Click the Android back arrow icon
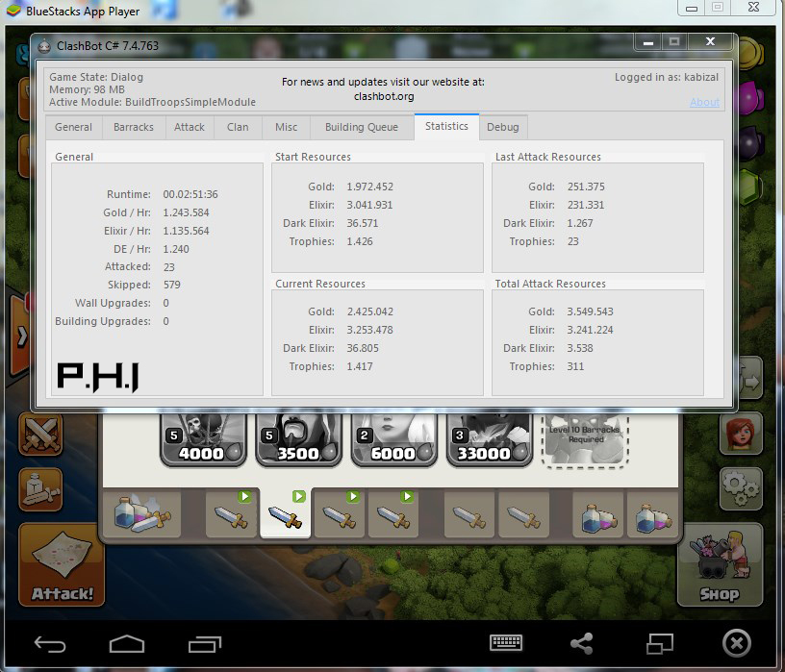The image size is (785, 672). click(50, 644)
